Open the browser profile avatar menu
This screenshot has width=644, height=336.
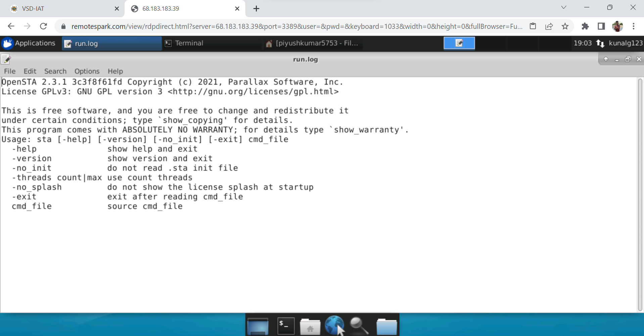(x=618, y=26)
